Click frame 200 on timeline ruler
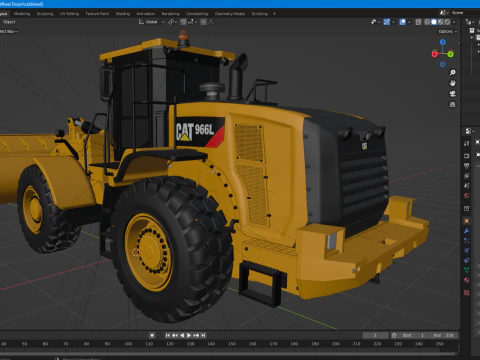 [336, 344]
